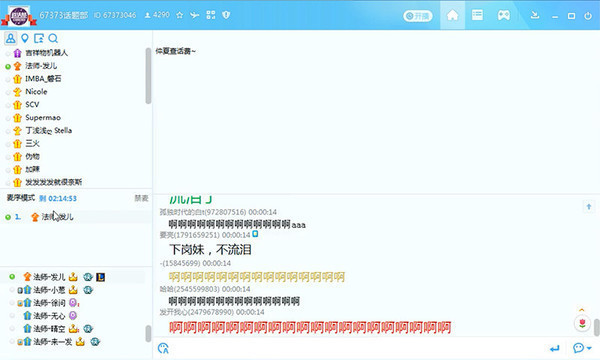Open the search icon above the user list
This screenshot has width=600, height=360.
point(53,38)
